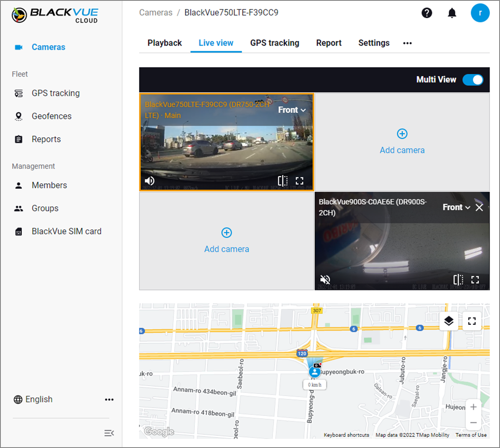Click the GPS tracking sidebar icon

[19, 93]
